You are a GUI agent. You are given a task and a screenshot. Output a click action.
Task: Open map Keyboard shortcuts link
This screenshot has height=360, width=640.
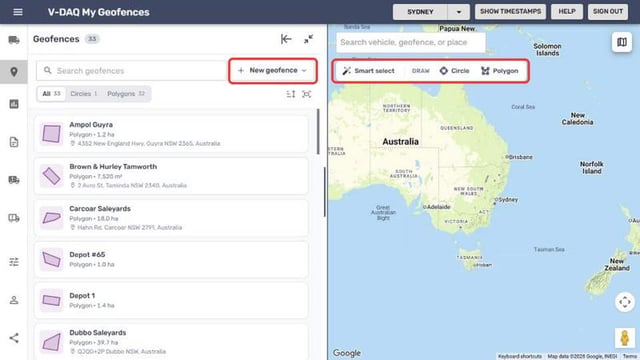(x=520, y=356)
